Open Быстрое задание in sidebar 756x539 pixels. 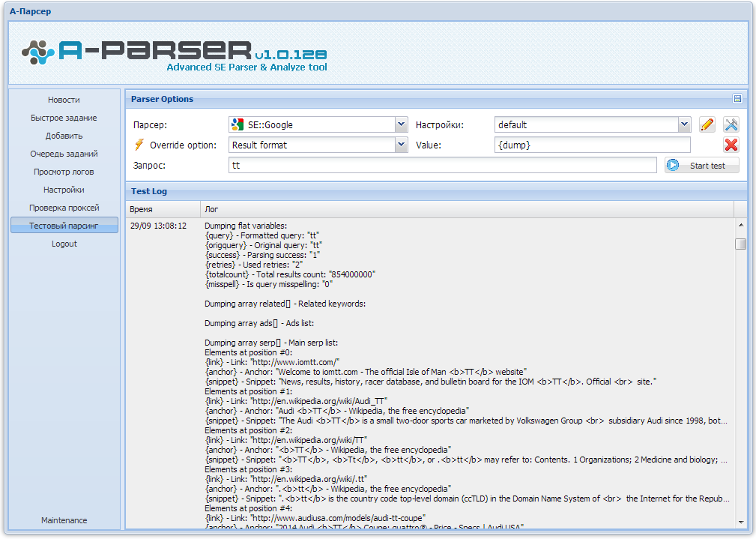point(64,118)
